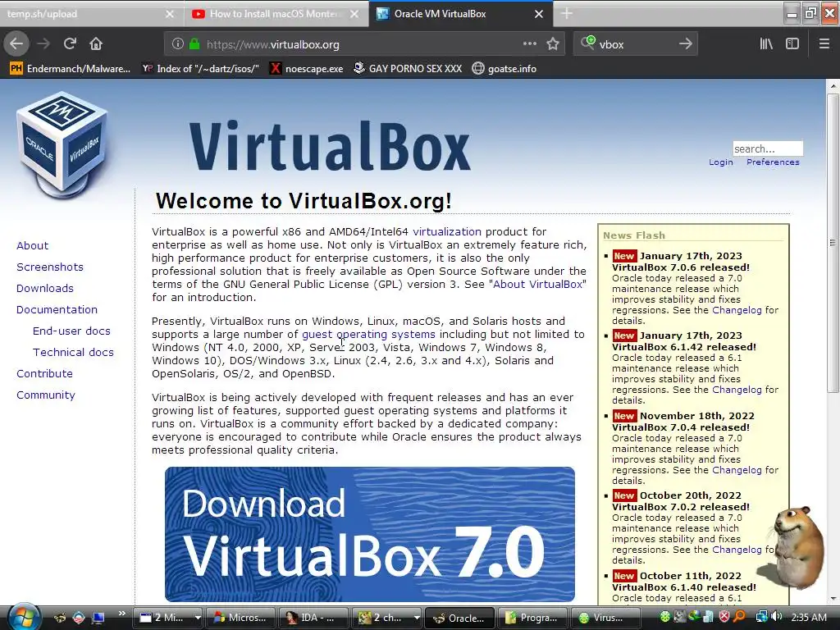Click the vertical scrollbar thumb
The height and width of the screenshot is (630, 840).
[833, 242]
